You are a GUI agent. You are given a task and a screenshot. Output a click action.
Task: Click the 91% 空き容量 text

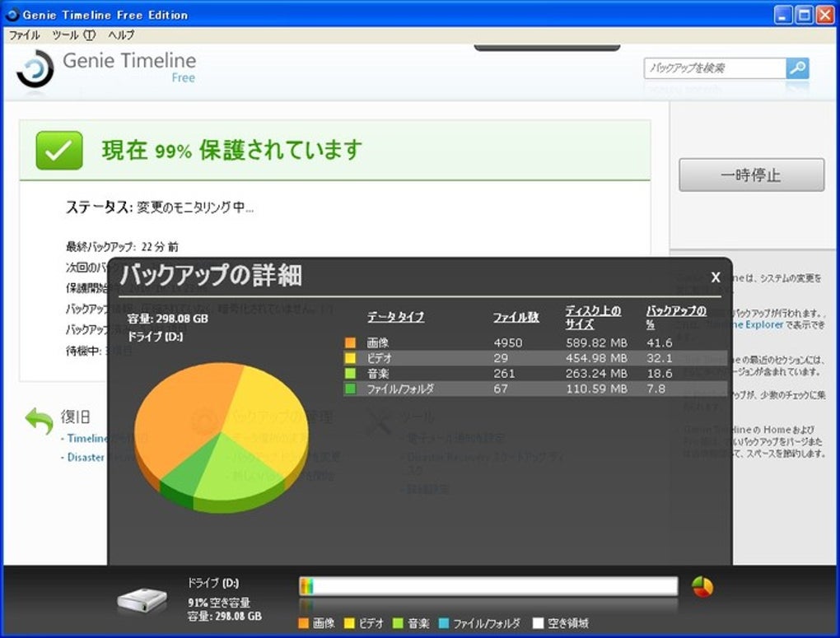coord(219,603)
